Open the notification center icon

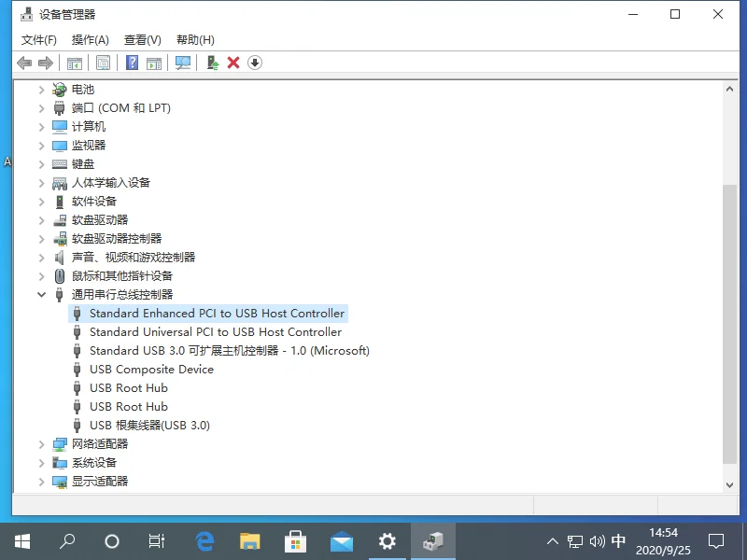coord(716,541)
